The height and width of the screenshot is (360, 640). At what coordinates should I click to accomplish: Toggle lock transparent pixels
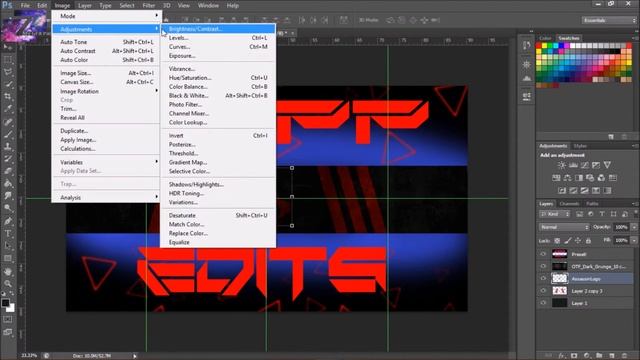click(x=557, y=241)
